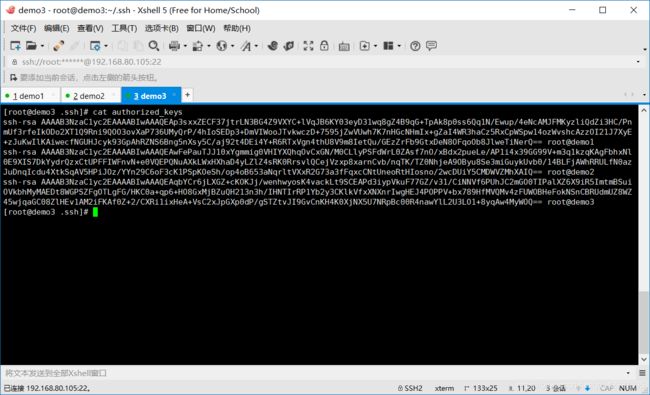
Task: Toggle full screen with the expand arrows icon
Action: pyautogui.click(x=308, y=46)
